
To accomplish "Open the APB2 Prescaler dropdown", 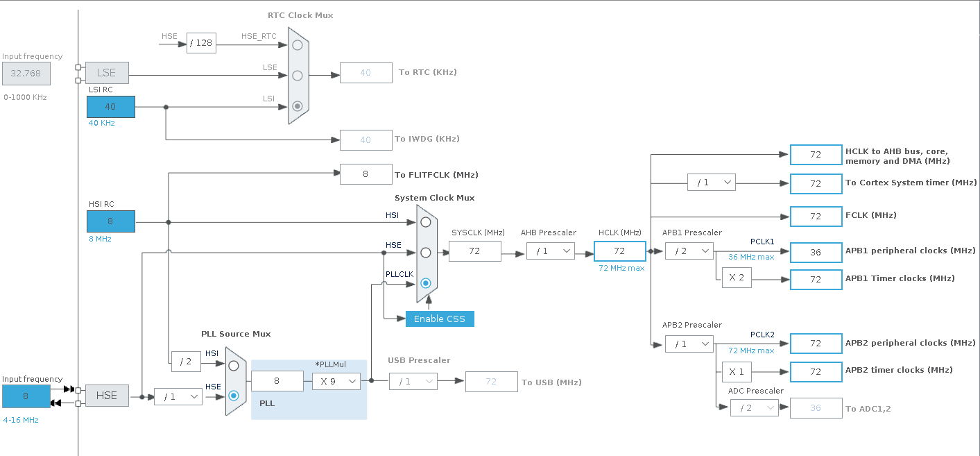I will coord(689,343).
